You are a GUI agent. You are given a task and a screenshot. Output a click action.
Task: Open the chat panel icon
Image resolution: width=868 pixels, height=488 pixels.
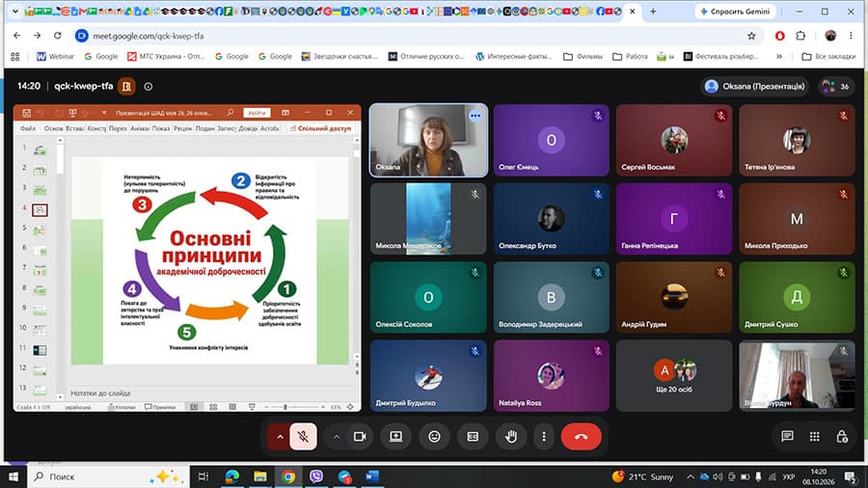[x=787, y=437]
